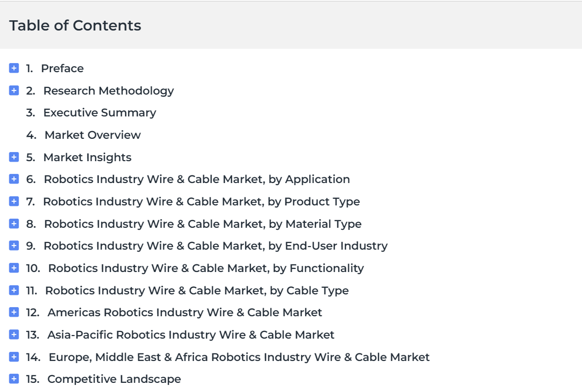Viewport: 582px width, 392px height.
Task: Click the Table of Contents heading
Action: pos(75,25)
